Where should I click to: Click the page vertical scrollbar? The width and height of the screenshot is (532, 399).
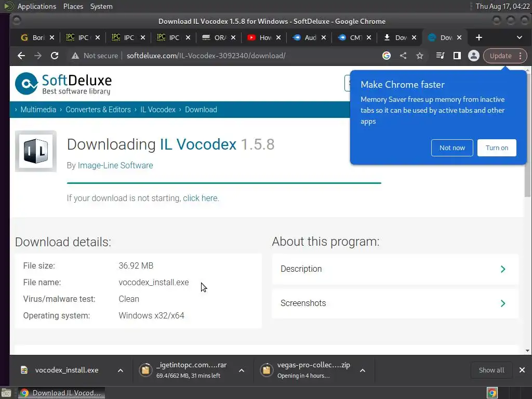pos(527,136)
